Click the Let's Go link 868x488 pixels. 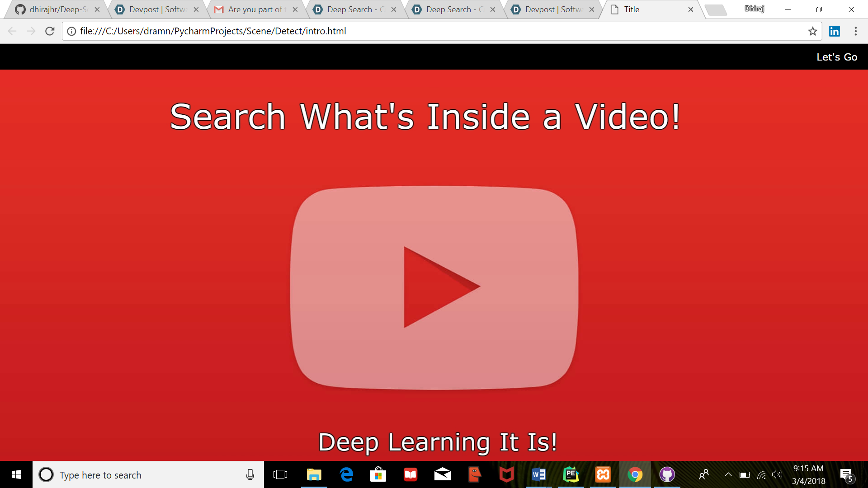click(836, 57)
